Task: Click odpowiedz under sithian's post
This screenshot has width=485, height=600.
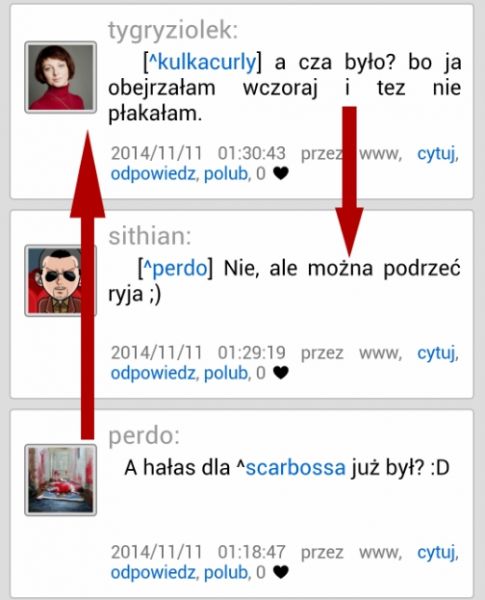Action: point(154,373)
